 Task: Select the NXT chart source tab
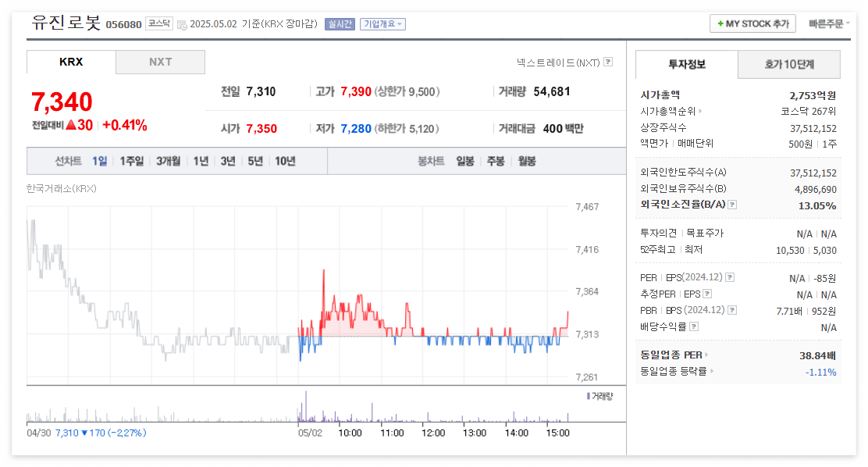160,62
